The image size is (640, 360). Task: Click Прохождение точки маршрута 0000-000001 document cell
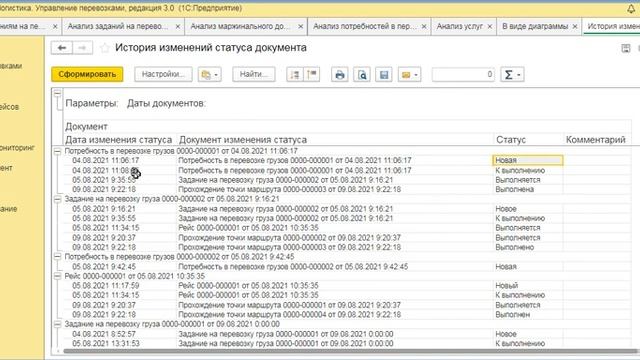[x=289, y=305]
